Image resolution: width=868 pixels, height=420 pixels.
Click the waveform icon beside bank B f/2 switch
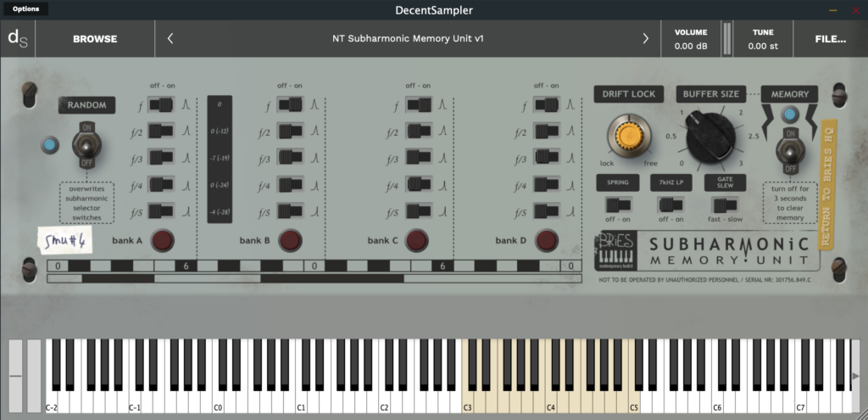pyautogui.click(x=315, y=131)
